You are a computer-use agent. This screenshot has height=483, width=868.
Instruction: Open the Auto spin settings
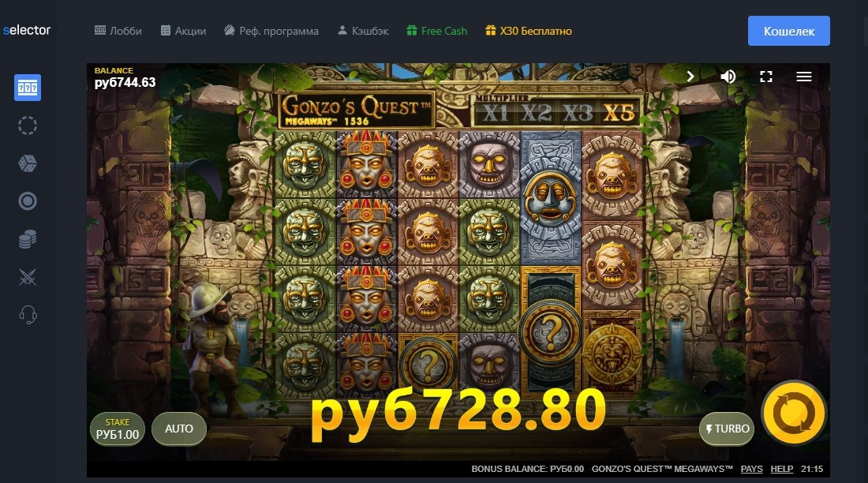179,429
